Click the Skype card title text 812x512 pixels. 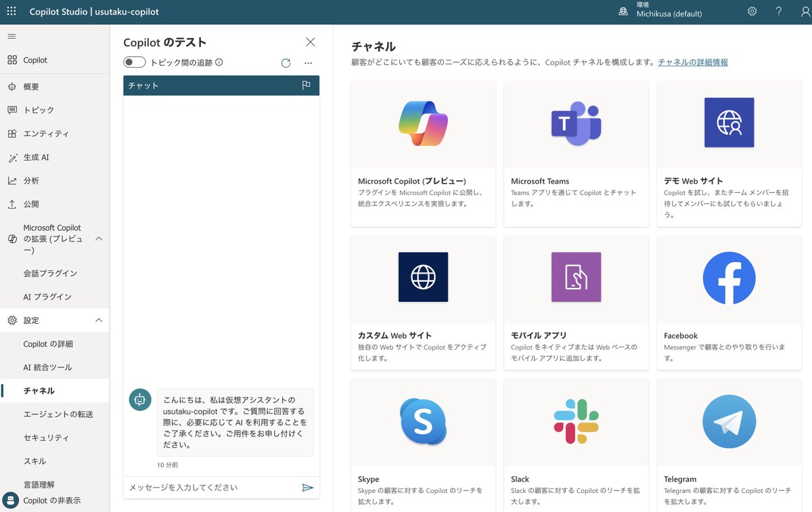point(369,479)
